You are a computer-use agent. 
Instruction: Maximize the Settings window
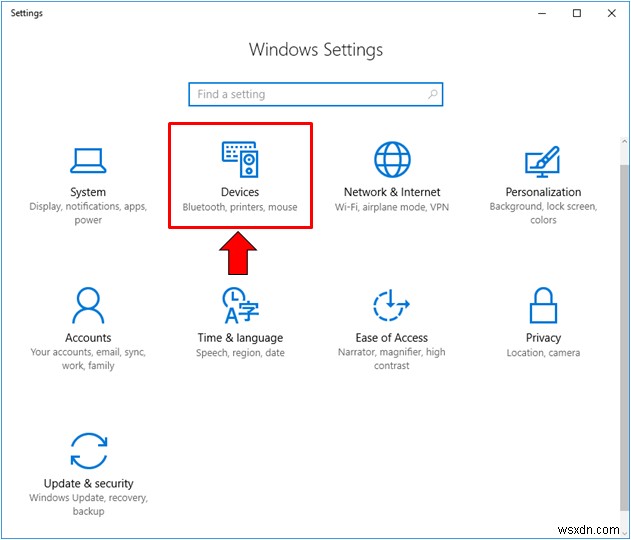(x=577, y=13)
